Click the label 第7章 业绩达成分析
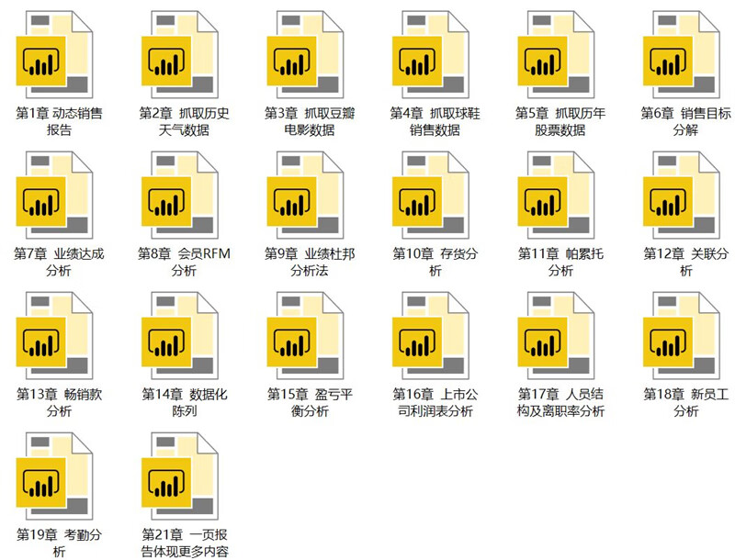The image size is (735, 560). pyautogui.click(x=59, y=262)
